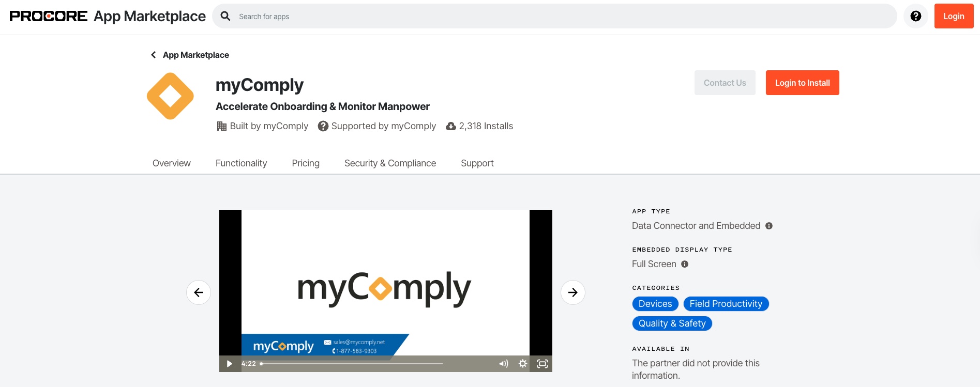
Task: Go to next carousel slide arrow
Action: point(572,292)
